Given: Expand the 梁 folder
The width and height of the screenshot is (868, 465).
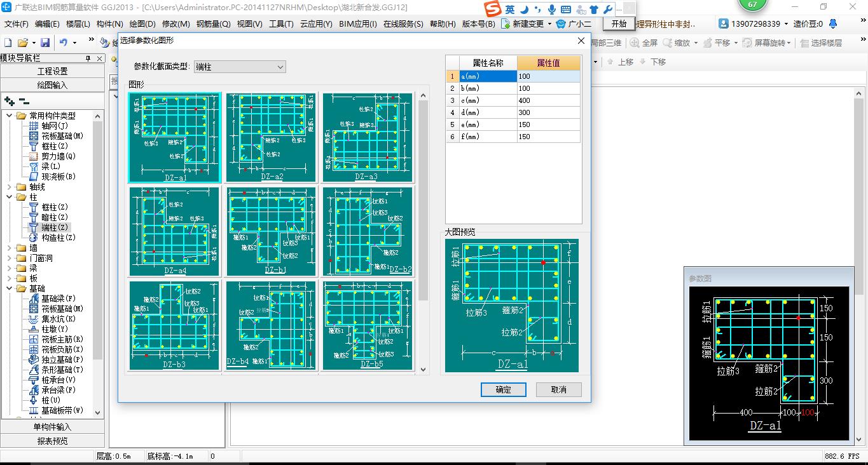Looking at the screenshot, I should 9,268.
